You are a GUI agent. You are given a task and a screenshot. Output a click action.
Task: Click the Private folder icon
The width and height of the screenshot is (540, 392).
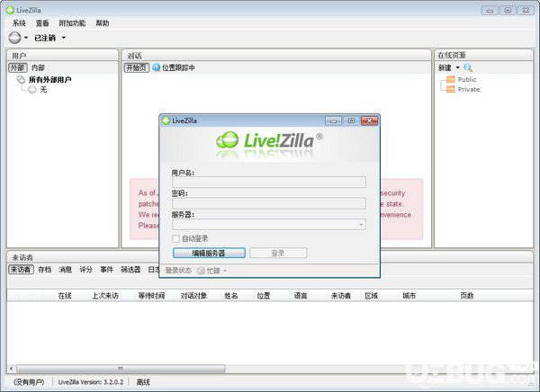tap(451, 89)
